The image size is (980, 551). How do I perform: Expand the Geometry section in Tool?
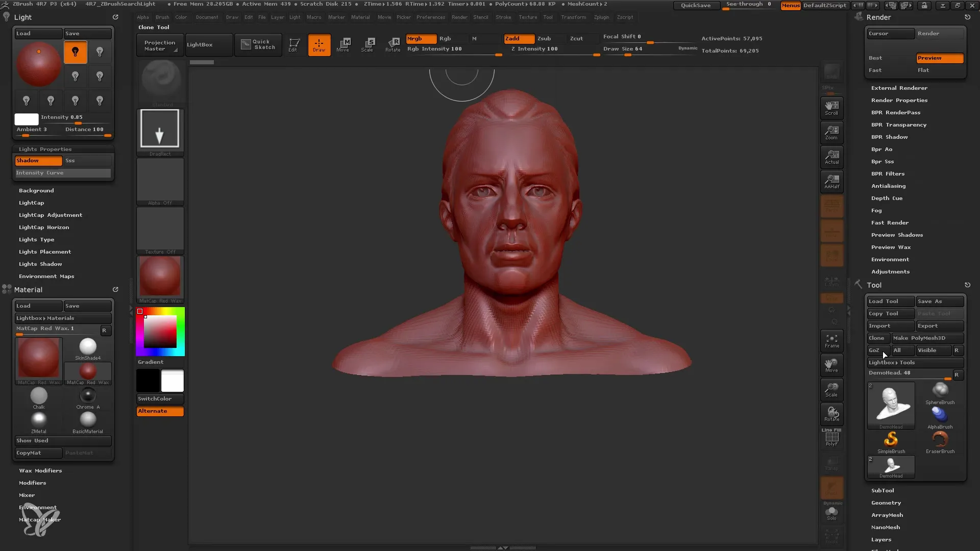click(887, 503)
